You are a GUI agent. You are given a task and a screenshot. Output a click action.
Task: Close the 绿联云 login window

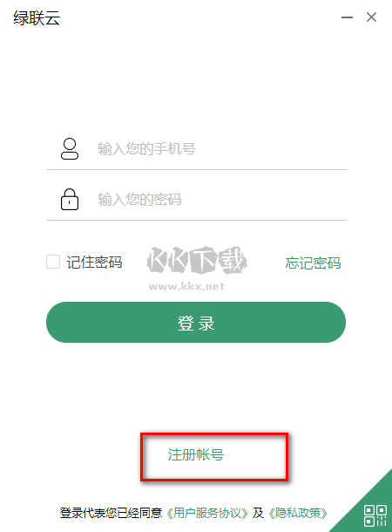pos(371,17)
